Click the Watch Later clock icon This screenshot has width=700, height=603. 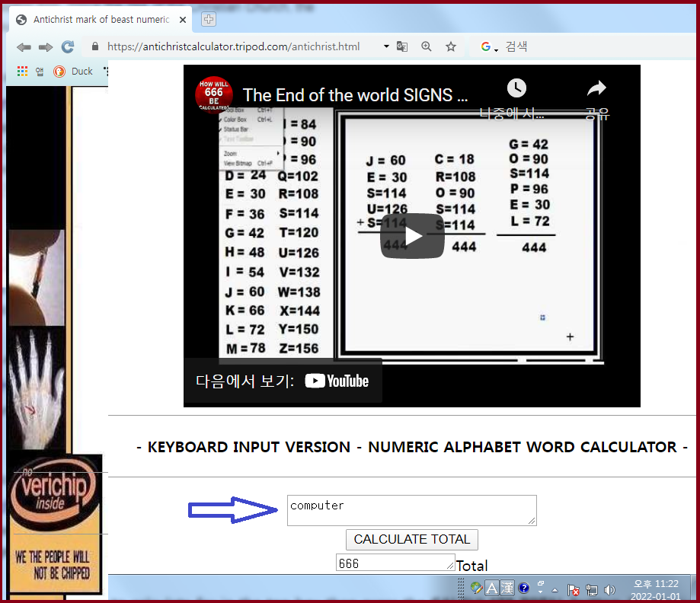[516, 88]
